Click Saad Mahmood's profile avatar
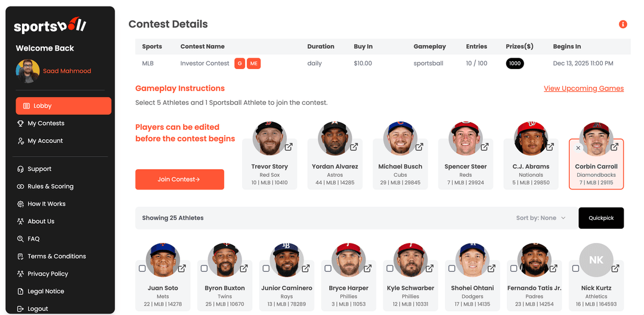The width and height of the screenshot is (644, 315). pos(27,71)
